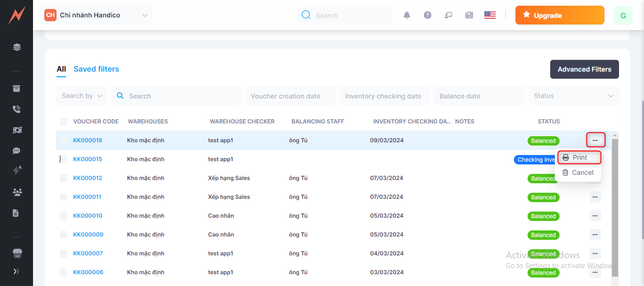Open the chat bubble icon in sidebar

[x=17, y=151]
